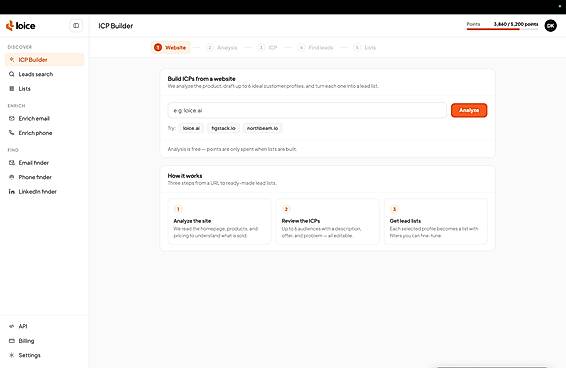Open the user avatar menu
Image resolution: width=566 pixels, height=368 pixels.
point(550,26)
